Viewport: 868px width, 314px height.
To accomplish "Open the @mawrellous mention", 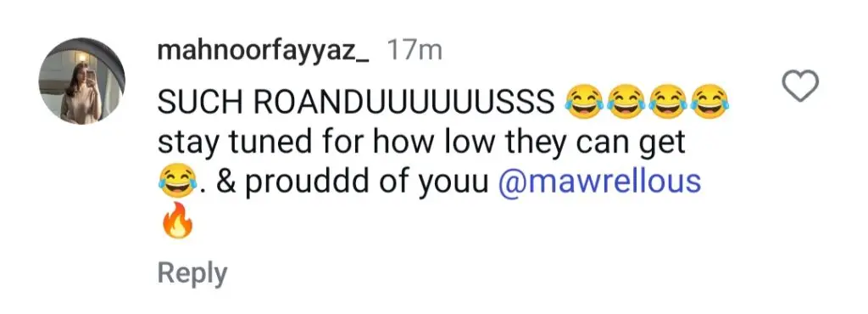I will tap(599, 182).
